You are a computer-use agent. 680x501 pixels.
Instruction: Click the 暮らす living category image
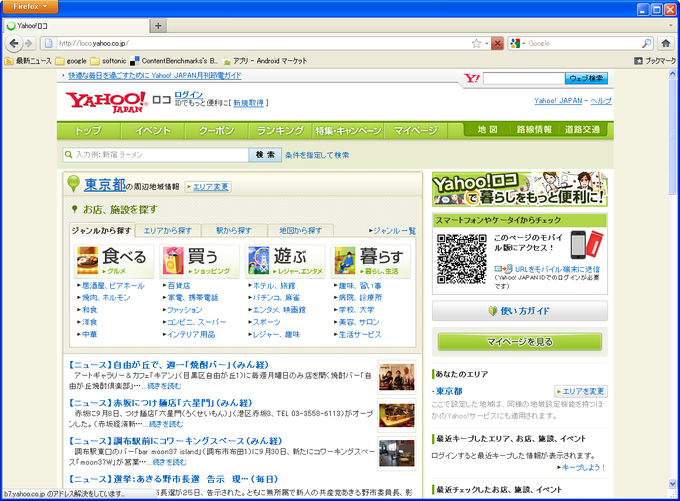345,260
